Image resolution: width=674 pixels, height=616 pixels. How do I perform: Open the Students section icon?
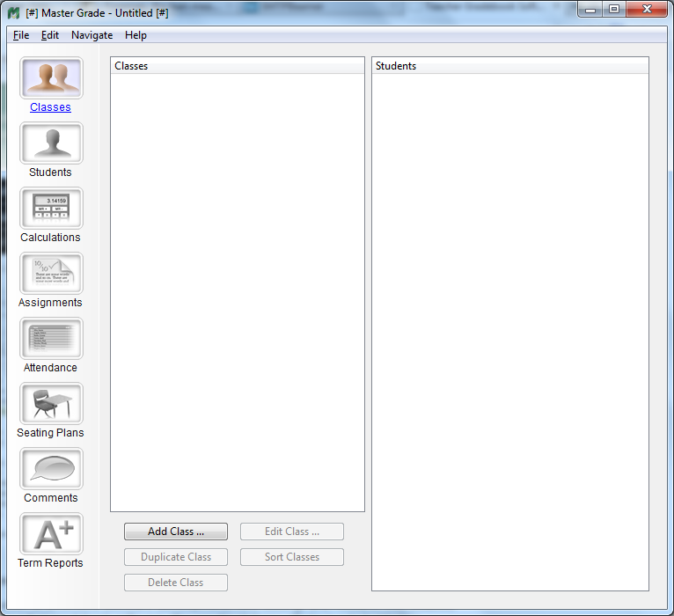click(x=51, y=143)
